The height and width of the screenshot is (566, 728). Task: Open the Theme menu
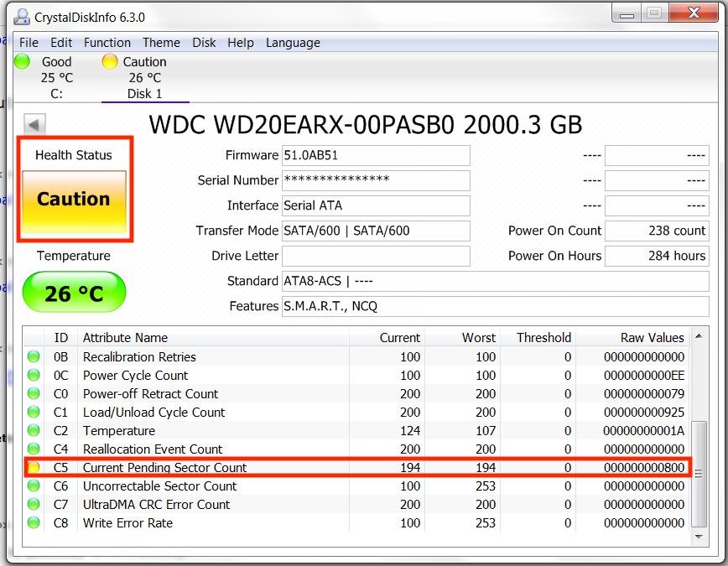click(x=161, y=43)
